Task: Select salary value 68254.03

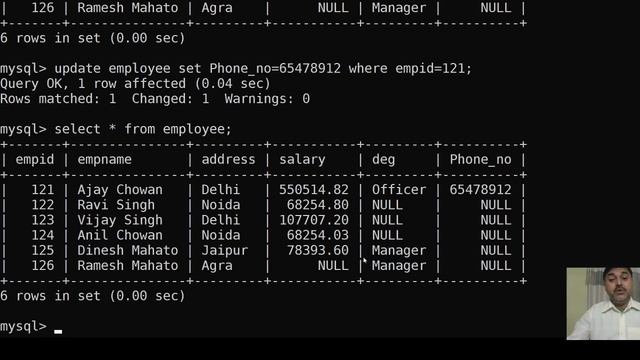Action: [318, 235]
